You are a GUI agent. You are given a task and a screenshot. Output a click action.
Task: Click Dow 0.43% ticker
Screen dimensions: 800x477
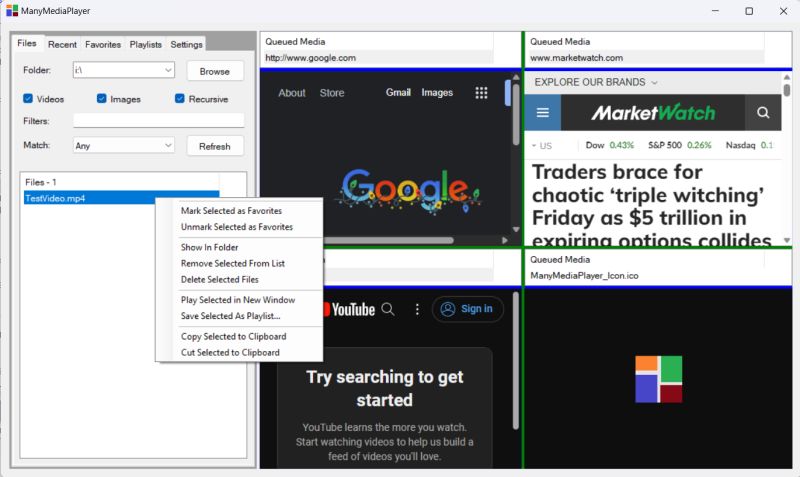click(x=610, y=145)
